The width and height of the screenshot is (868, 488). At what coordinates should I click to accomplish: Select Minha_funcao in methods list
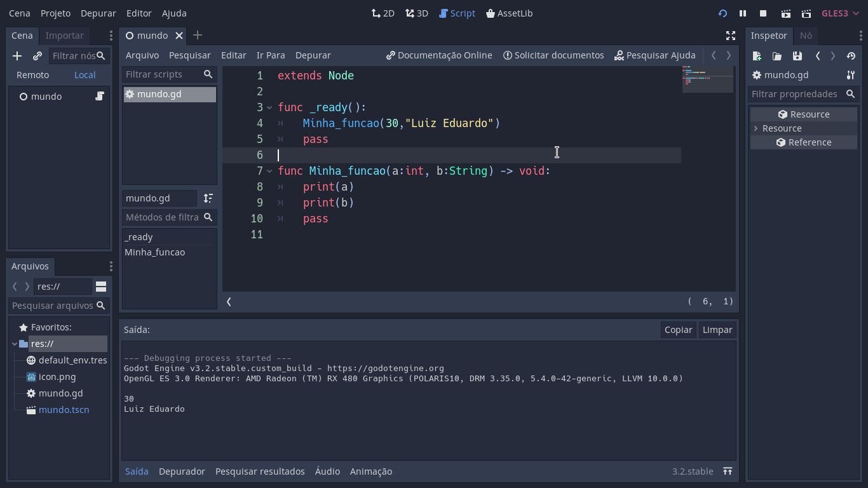click(155, 252)
